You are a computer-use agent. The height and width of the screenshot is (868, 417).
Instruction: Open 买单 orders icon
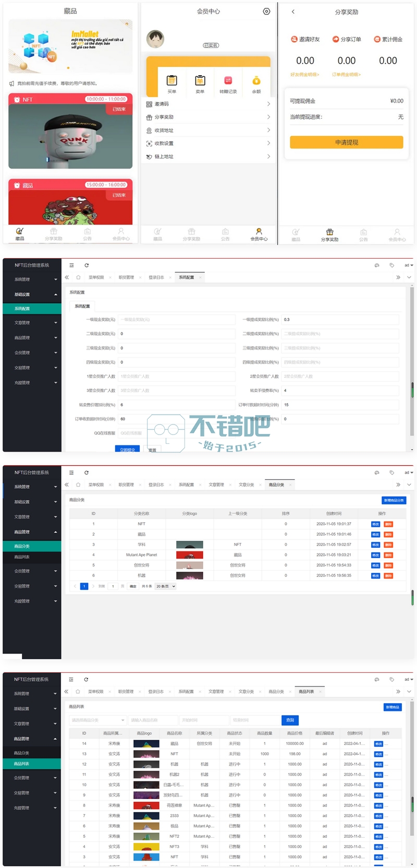[x=171, y=81]
